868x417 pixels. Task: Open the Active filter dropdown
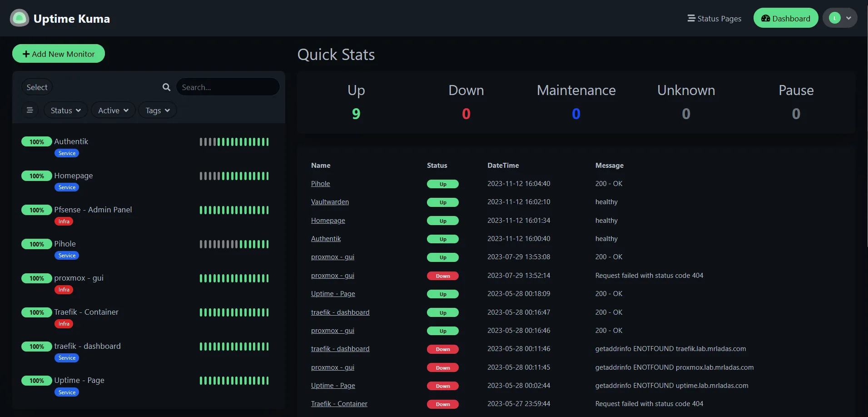[112, 110]
